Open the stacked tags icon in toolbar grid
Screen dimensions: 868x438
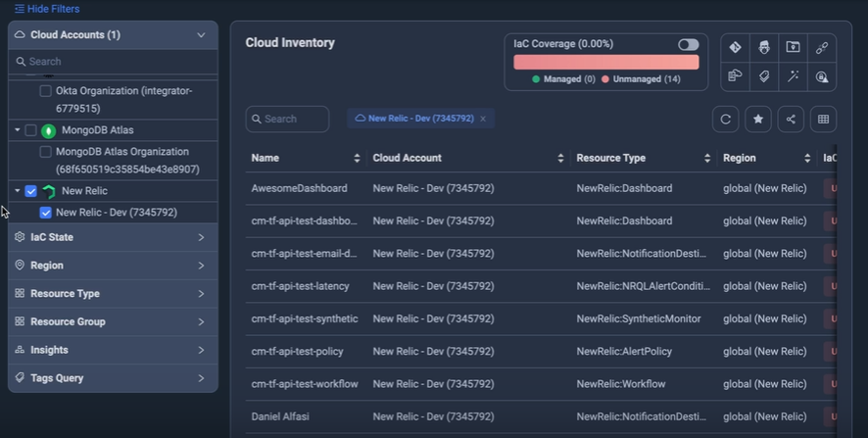764,75
